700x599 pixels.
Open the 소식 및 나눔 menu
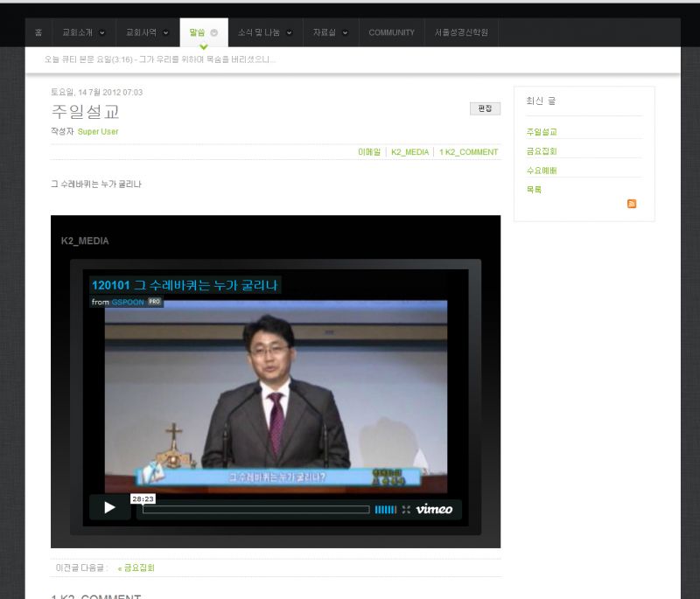[x=259, y=32]
